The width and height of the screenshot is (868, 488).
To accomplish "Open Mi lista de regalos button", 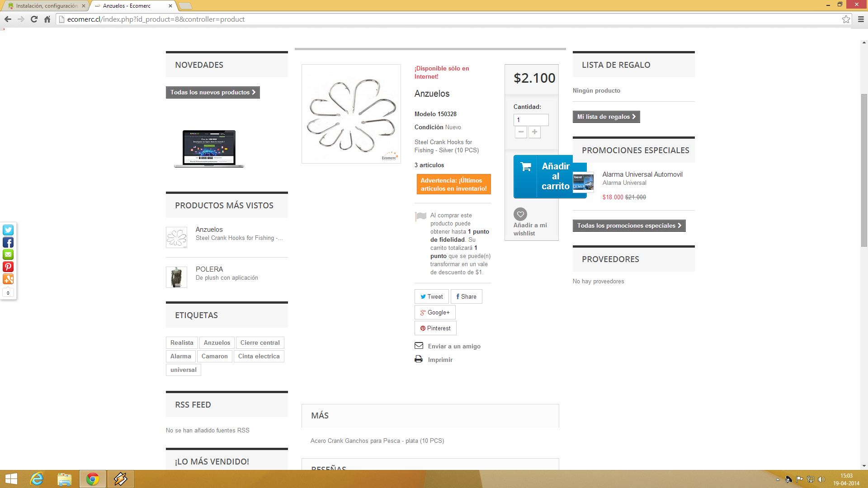I will (606, 117).
